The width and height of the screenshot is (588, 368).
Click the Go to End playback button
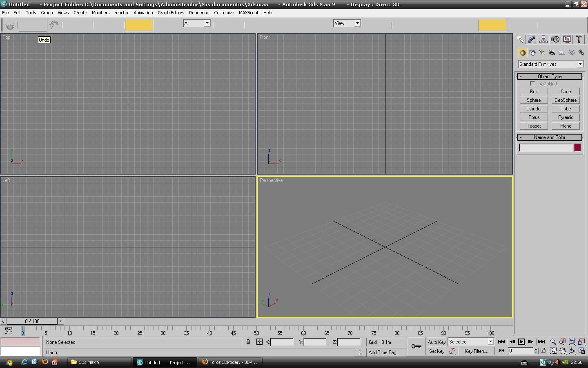click(541, 342)
